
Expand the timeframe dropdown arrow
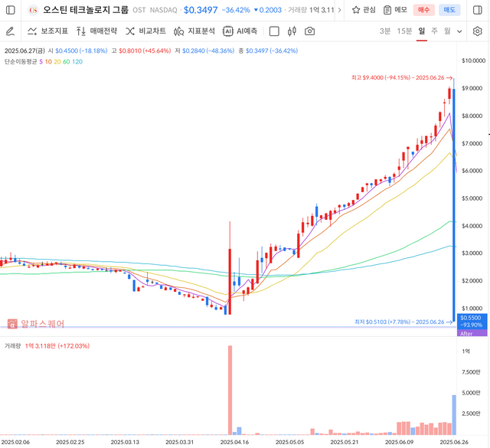(x=459, y=31)
